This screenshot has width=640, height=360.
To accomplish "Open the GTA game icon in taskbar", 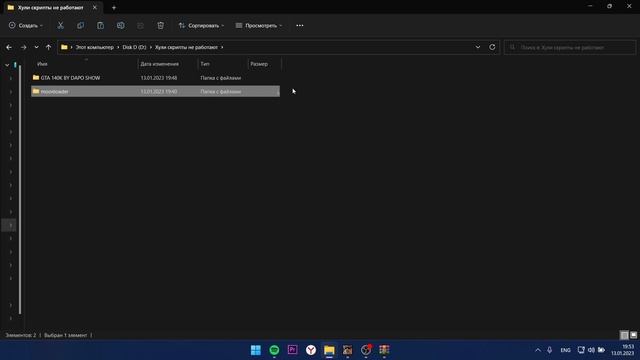I will tap(347, 350).
